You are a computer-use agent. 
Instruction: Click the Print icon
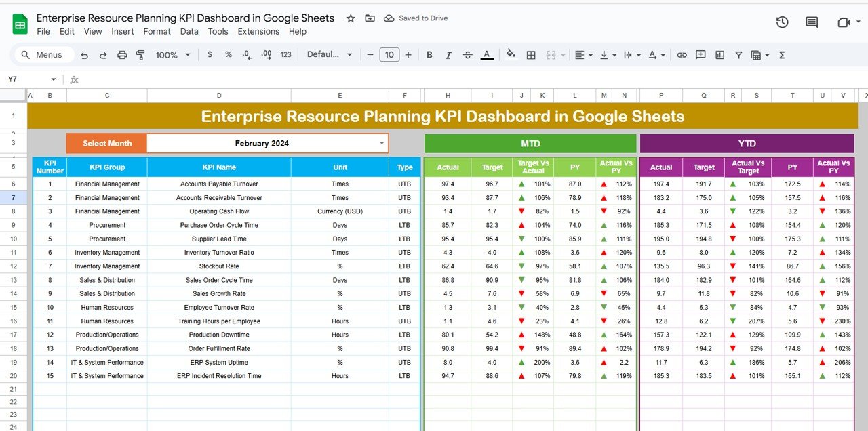[x=122, y=55]
